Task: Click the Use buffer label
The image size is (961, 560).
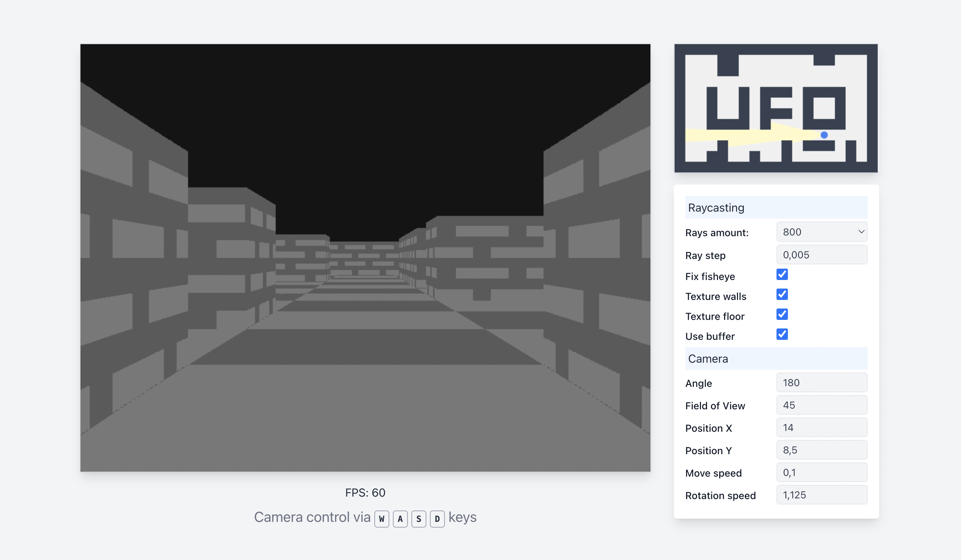Action: point(710,336)
